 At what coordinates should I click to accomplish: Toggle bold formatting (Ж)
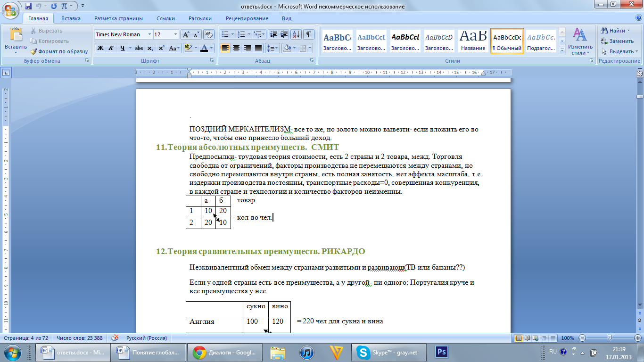point(100,48)
